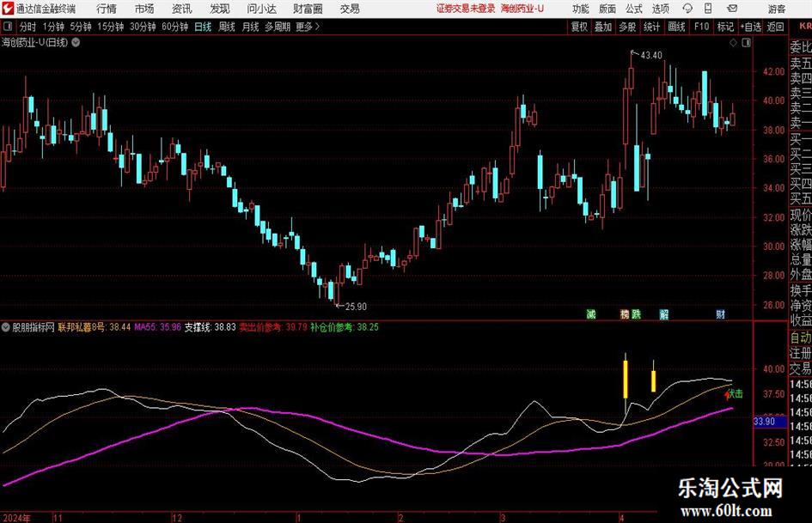Click the red lightning 伏击 signal
The image size is (812, 523).
733,394
